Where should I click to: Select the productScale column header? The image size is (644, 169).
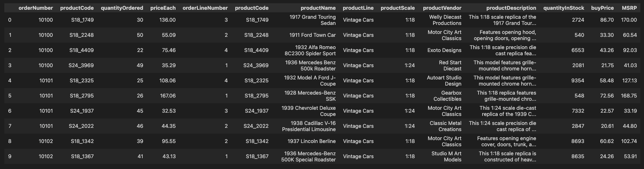click(398, 8)
